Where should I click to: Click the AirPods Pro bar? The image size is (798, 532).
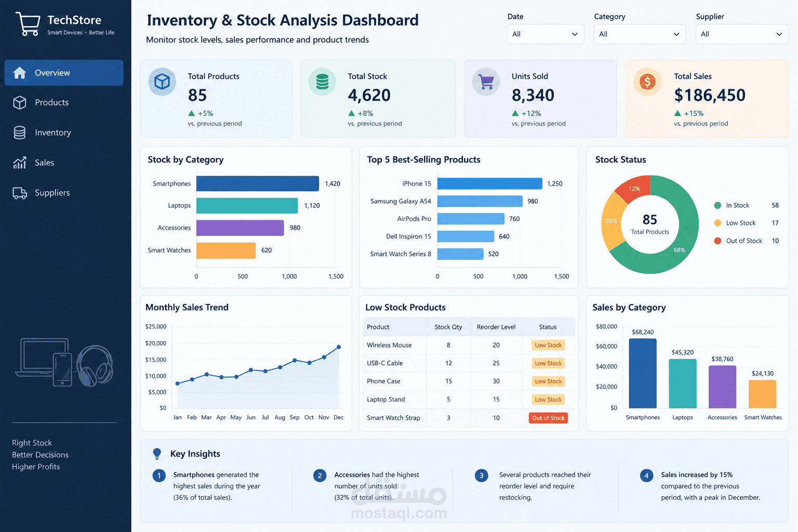coord(471,219)
